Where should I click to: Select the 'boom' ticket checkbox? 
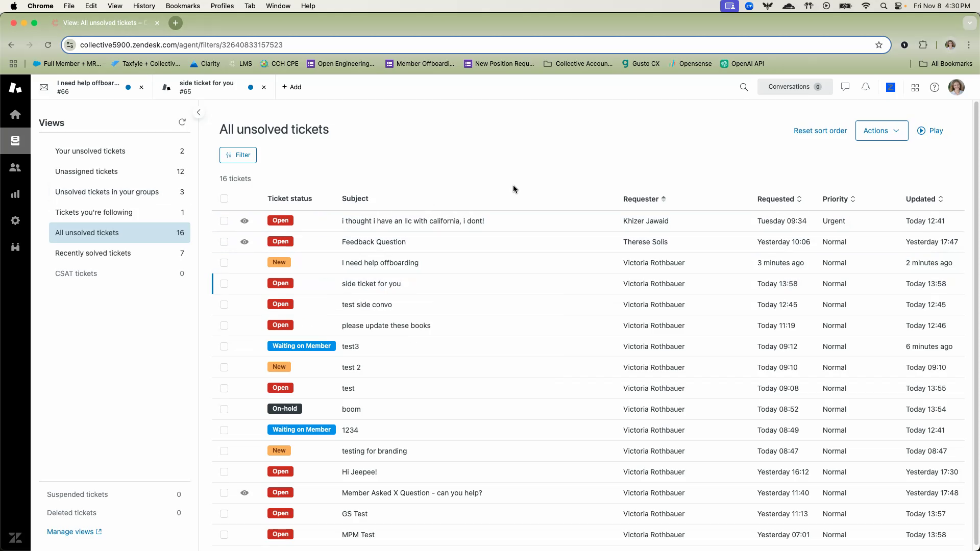224,409
